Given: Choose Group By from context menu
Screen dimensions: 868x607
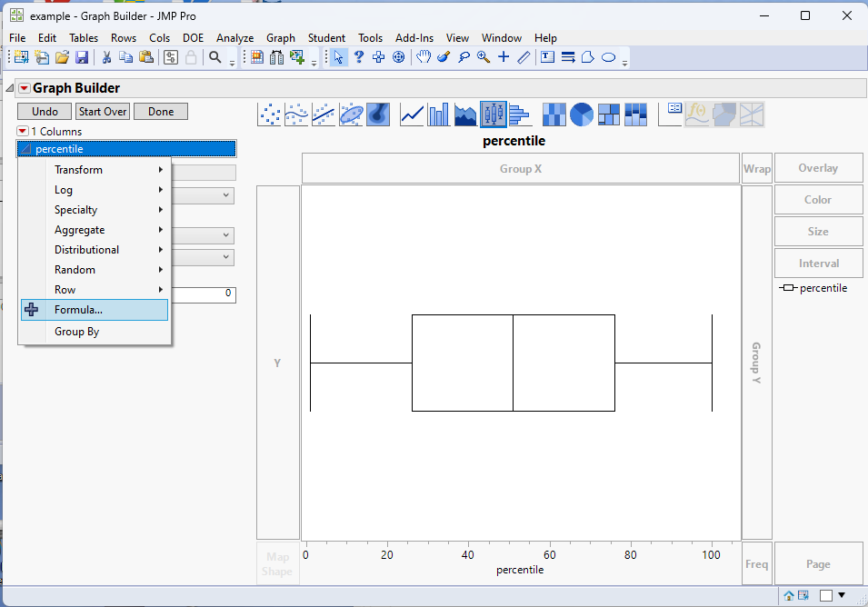Looking at the screenshot, I should coord(95,332).
